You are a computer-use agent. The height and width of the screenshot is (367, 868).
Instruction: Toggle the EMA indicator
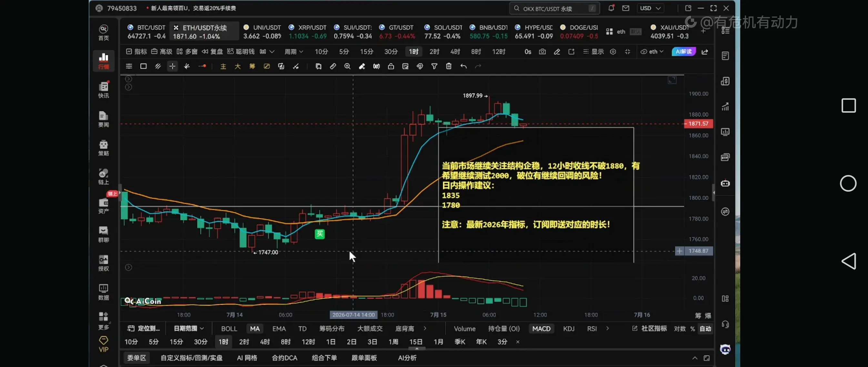(x=279, y=329)
